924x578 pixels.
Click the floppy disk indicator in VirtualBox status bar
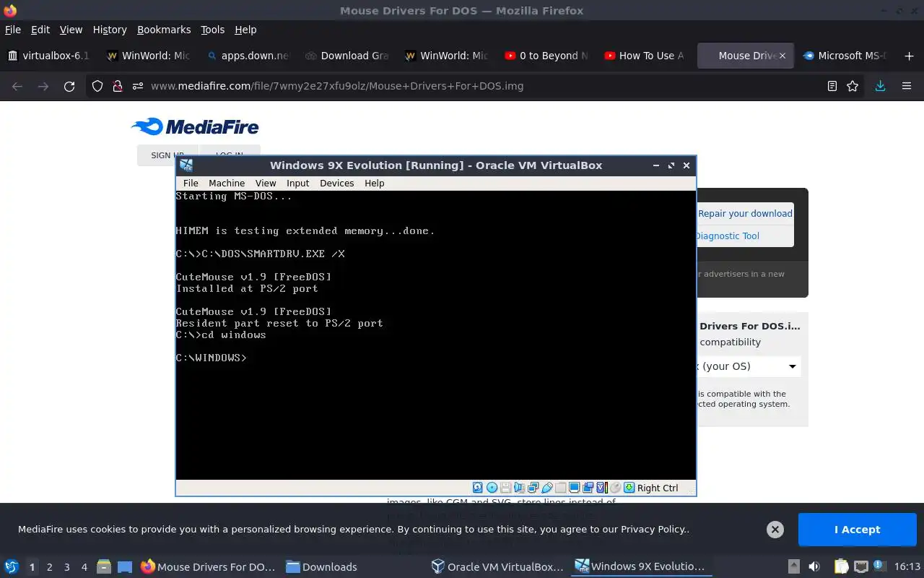(506, 488)
